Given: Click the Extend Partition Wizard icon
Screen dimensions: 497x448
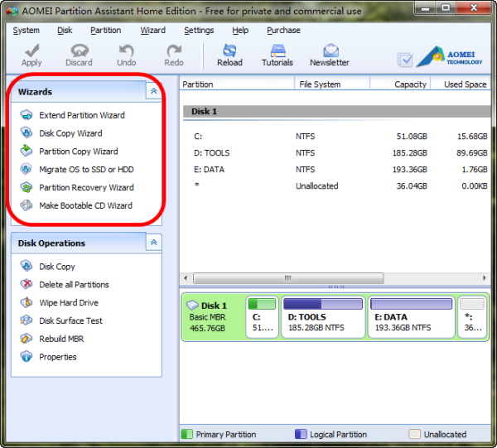Looking at the screenshot, I should (x=27, y=115).
